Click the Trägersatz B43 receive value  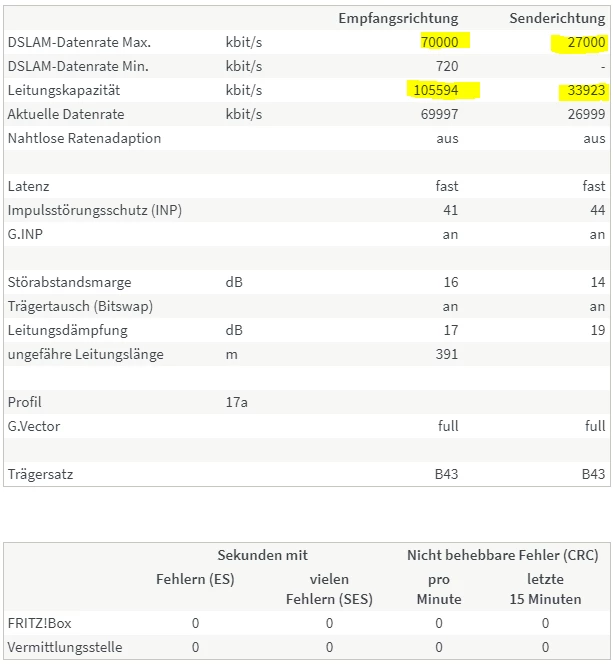446,474
